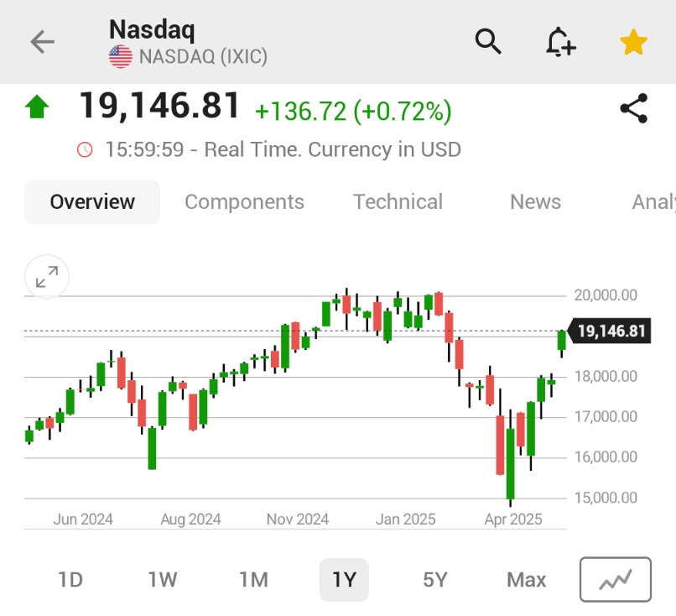Select the 1M time range

click(253, 580)
